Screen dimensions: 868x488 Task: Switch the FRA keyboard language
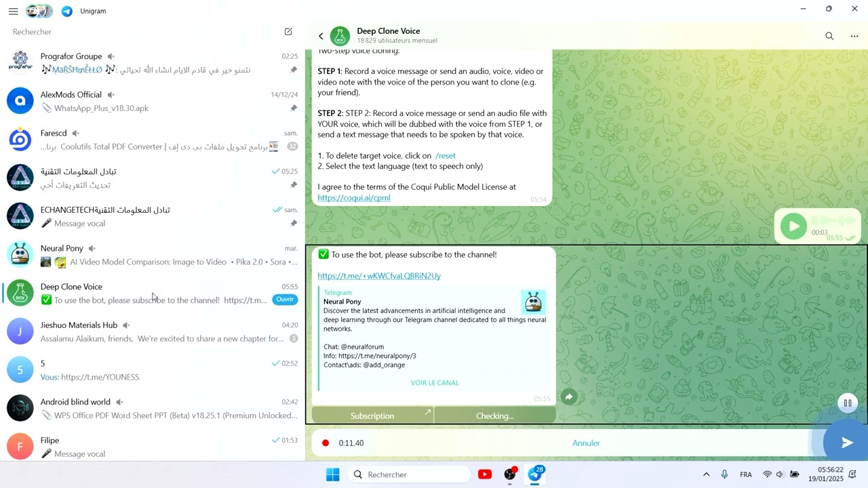pyautogui.click(x=746, y=474)
